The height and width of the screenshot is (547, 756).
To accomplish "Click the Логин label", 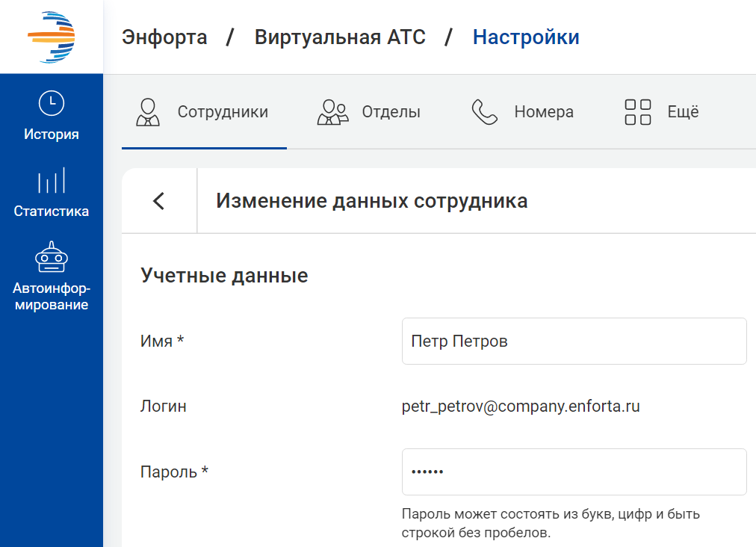I will [x=164, y=407].
